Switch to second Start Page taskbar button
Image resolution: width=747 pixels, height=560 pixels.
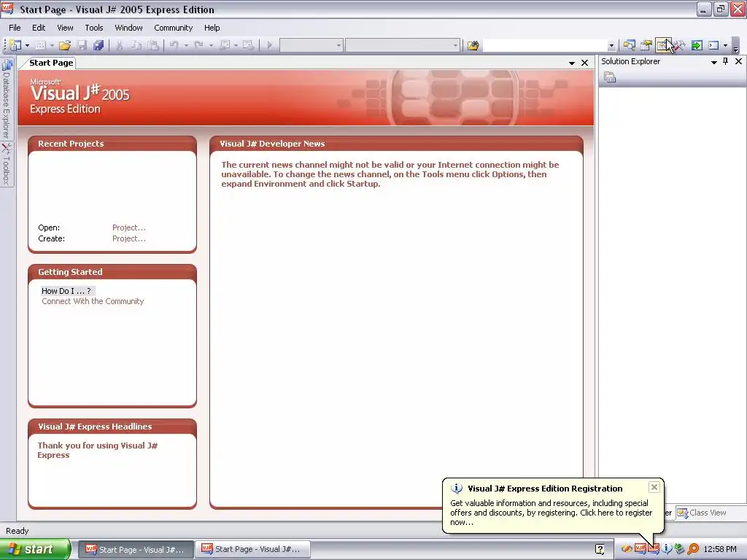252,549
